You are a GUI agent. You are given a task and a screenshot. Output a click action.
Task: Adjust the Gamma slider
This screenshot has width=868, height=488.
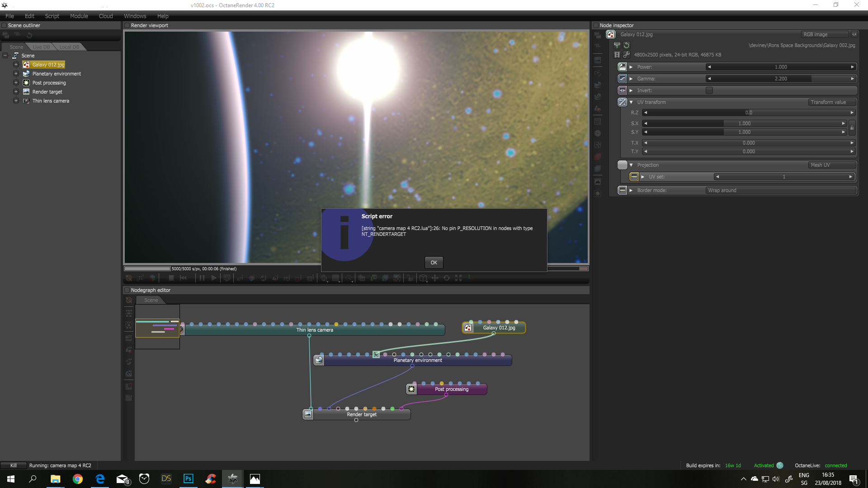pyautogui.click(x=780, y=79)
